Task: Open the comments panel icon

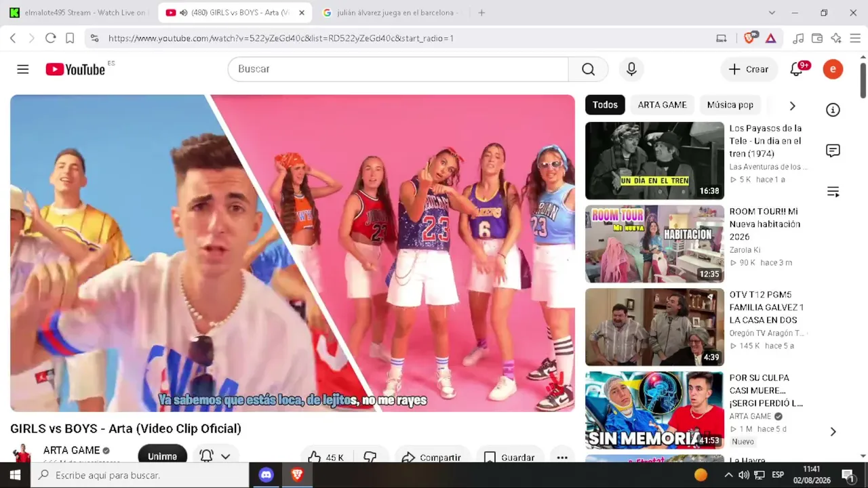Action: tap(833, 150)
